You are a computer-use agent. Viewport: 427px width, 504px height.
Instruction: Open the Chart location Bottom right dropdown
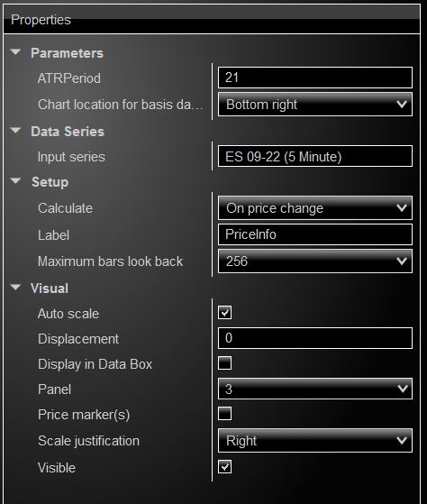click(315, 105)
